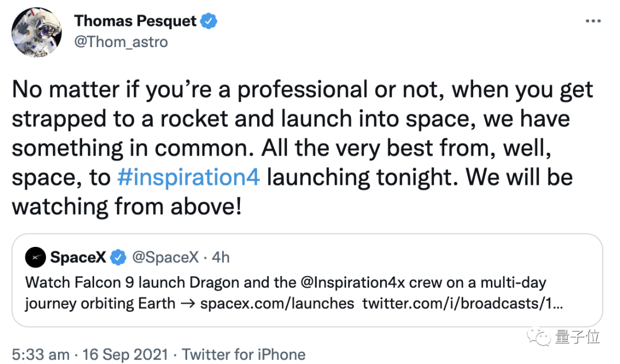Open Thomas Pesquet's profile via display name

[x=135, y=21]
